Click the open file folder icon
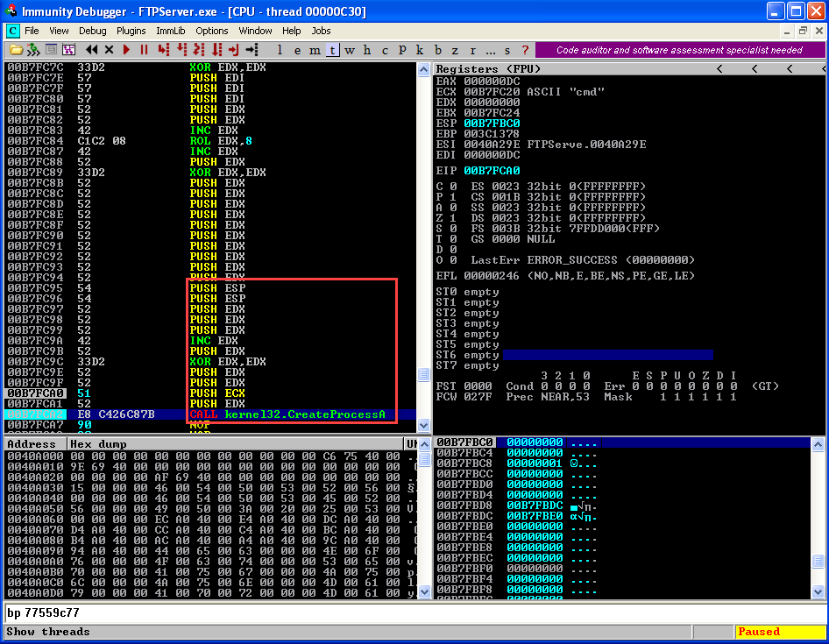829x644 pixels. tap(16, 50)
